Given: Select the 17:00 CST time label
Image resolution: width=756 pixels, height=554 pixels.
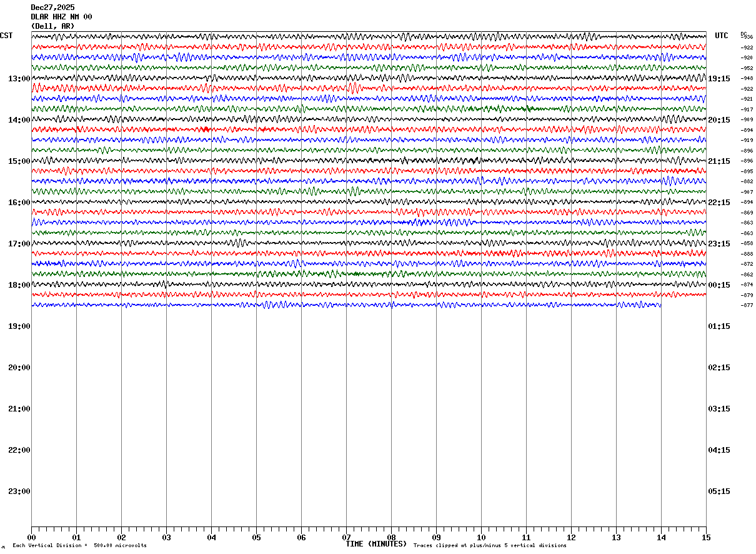Looking at the screenshot, I should [19, 244].
